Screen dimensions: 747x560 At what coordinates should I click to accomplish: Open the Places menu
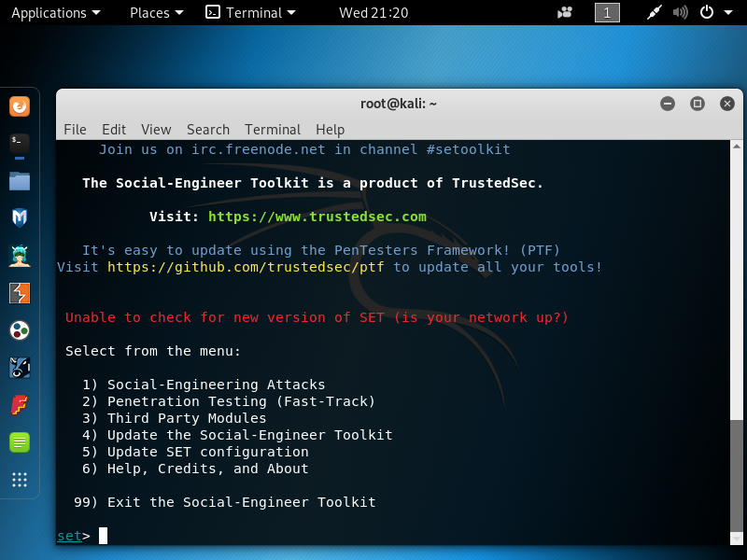tap(156, 13)
